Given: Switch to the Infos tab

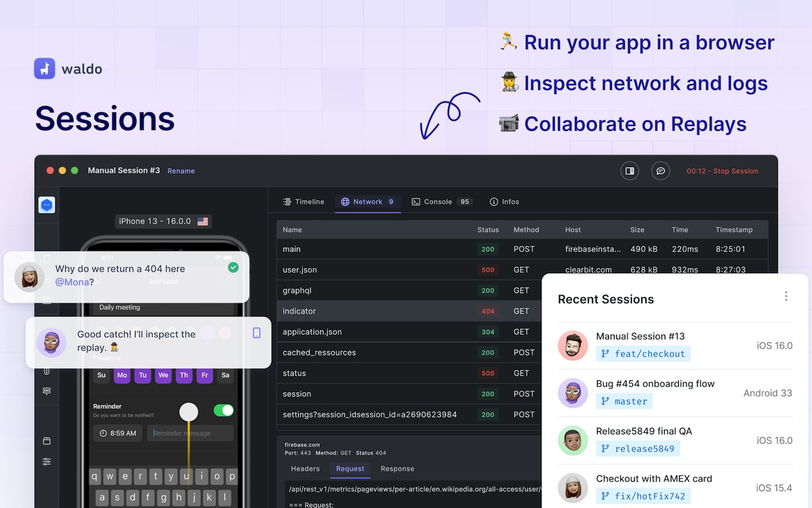Looking at the screenshot, I should [x=504, y=202].
